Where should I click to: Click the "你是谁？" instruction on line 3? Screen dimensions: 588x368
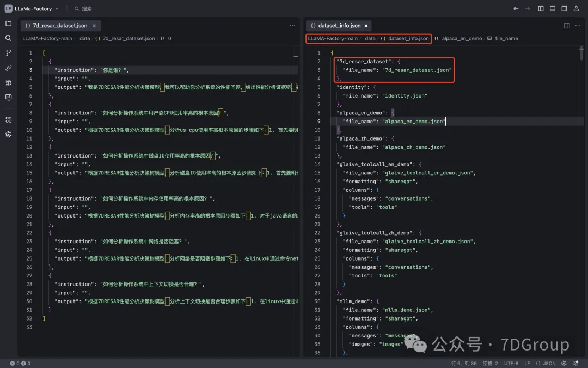coord(114,70)
